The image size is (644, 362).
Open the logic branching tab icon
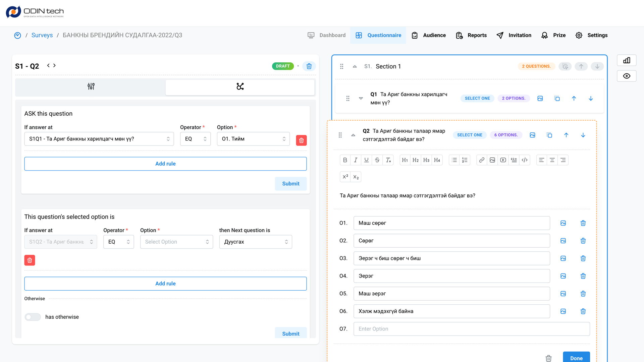[240, 86]
